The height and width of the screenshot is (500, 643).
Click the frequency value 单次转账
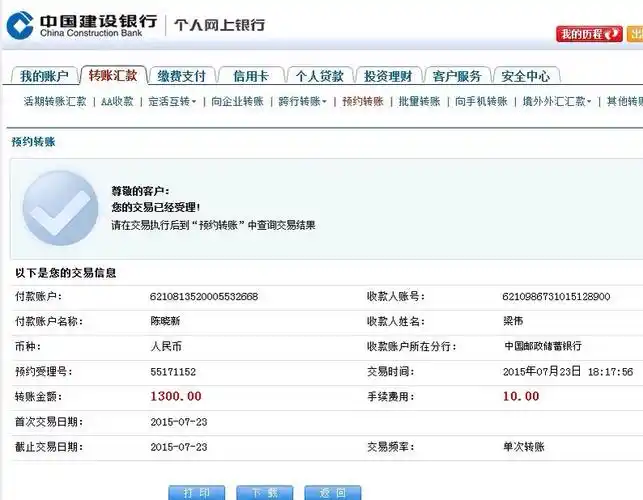[x=524, y=447]
